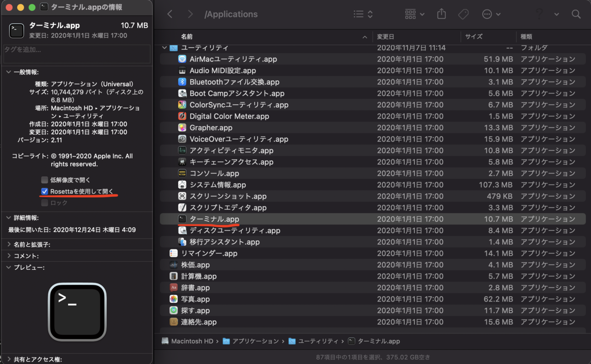Click the リマインダー.app icon
591x364 pixels.
pyautogui.click(x=173, y=253)
